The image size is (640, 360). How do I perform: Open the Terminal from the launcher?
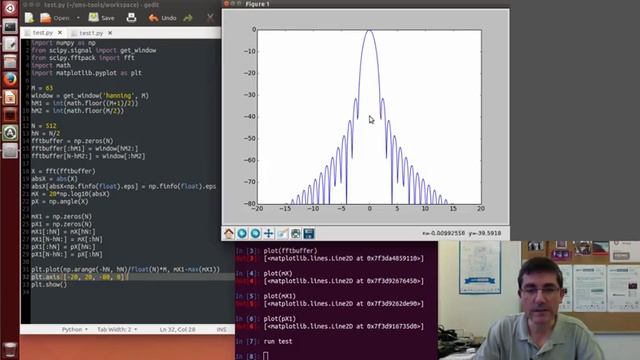click(10, 27)
